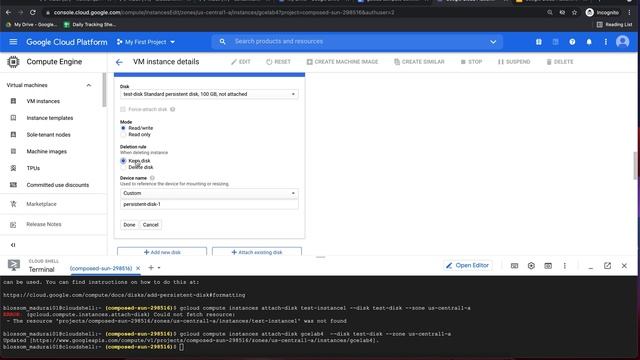The height and width of the screenshot is (360, 640).
Task: Open the Cloud Shell more options menu
Action: click(564, 266)
